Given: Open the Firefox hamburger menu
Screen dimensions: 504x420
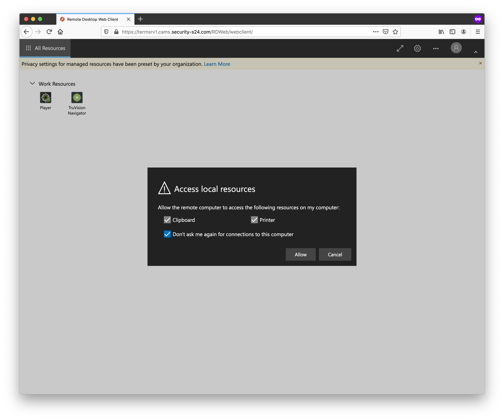Looking at the screenshot, I should pyautogui.click(x=478, y=32).
